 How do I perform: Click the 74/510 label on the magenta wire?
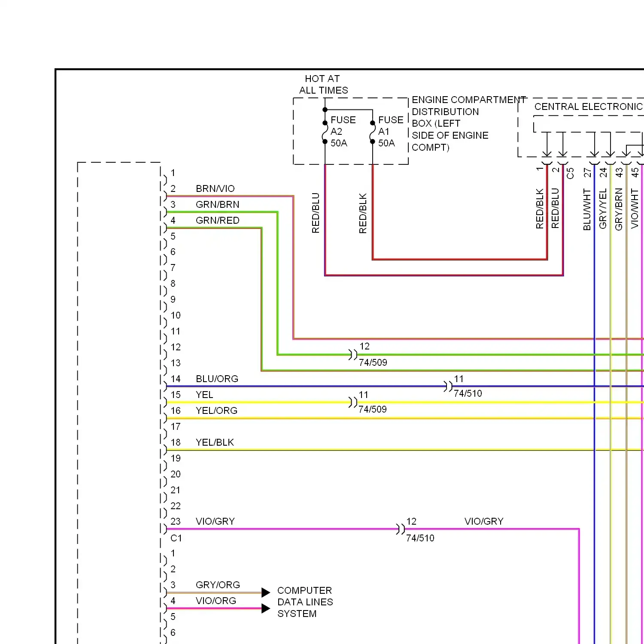click(x=420, y=538)
